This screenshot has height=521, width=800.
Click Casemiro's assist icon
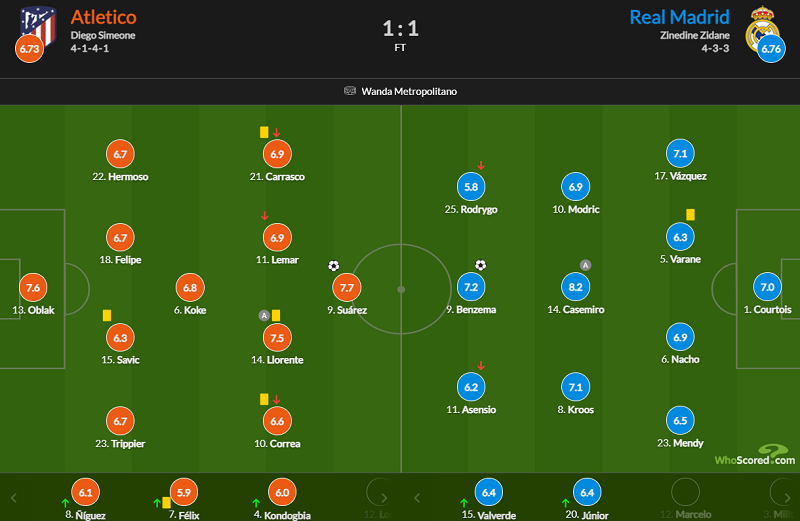pyautogui.click(x=585, y=265)
